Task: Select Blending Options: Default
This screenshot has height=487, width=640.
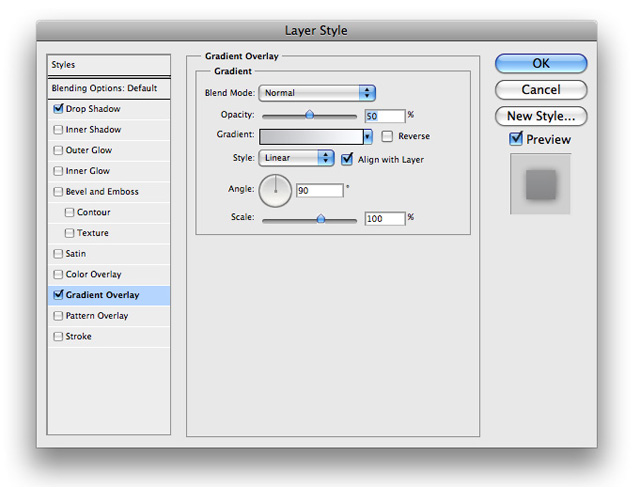Action: click(109, 88)
